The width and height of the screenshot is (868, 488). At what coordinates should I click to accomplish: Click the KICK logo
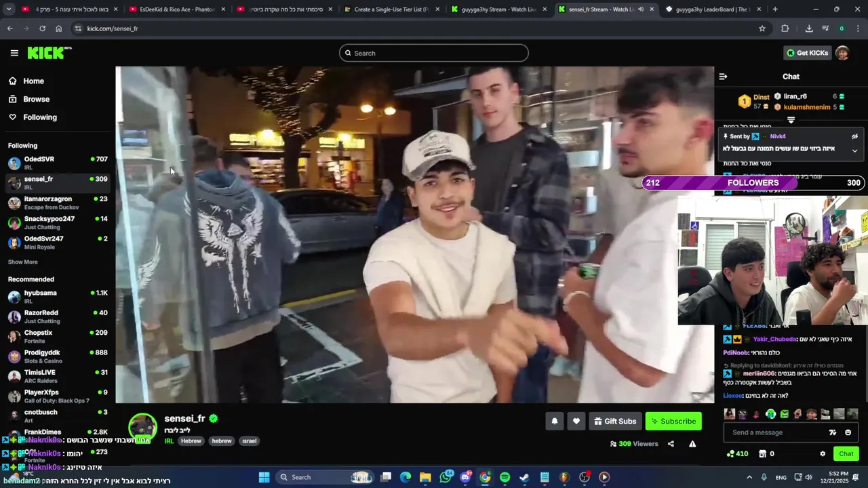click(x=50, y=53)
